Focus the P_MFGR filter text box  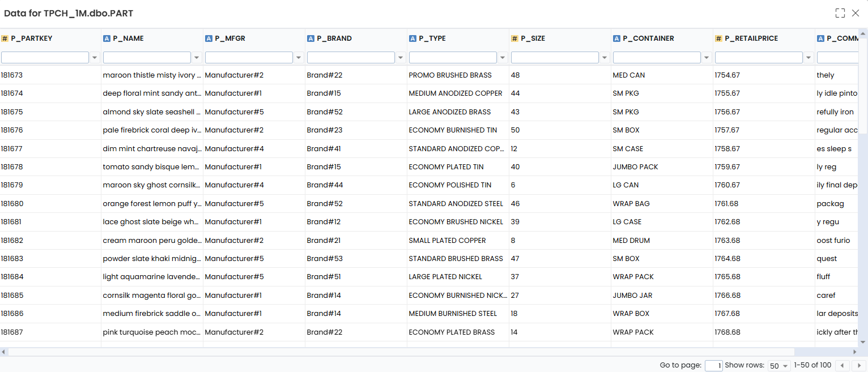tap(249, 58)
